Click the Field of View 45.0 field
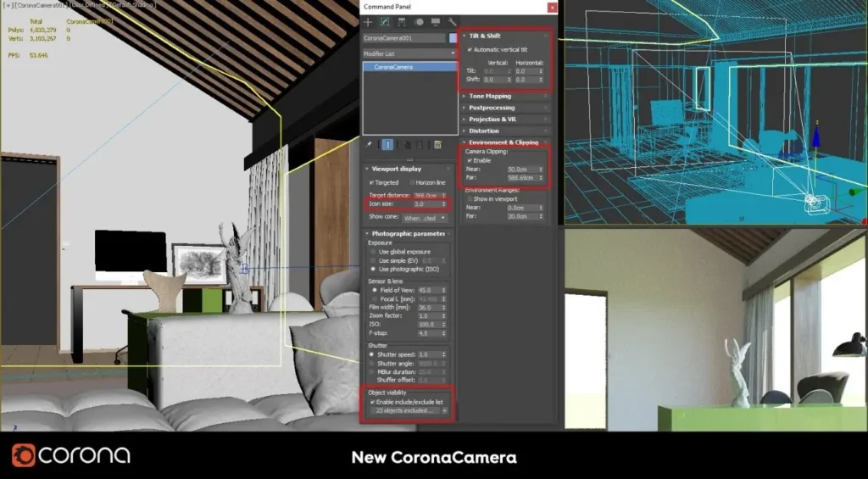868x479 pixels. point(429,290)
